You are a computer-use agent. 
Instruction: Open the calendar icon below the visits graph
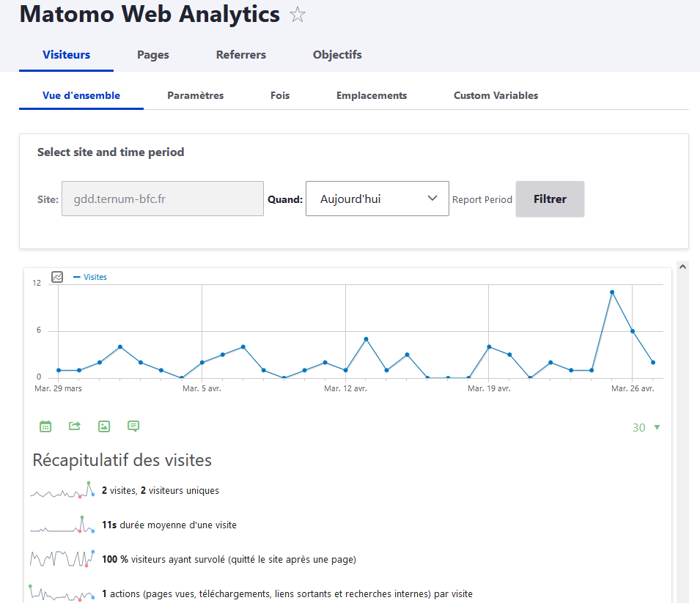click(45, 426)
